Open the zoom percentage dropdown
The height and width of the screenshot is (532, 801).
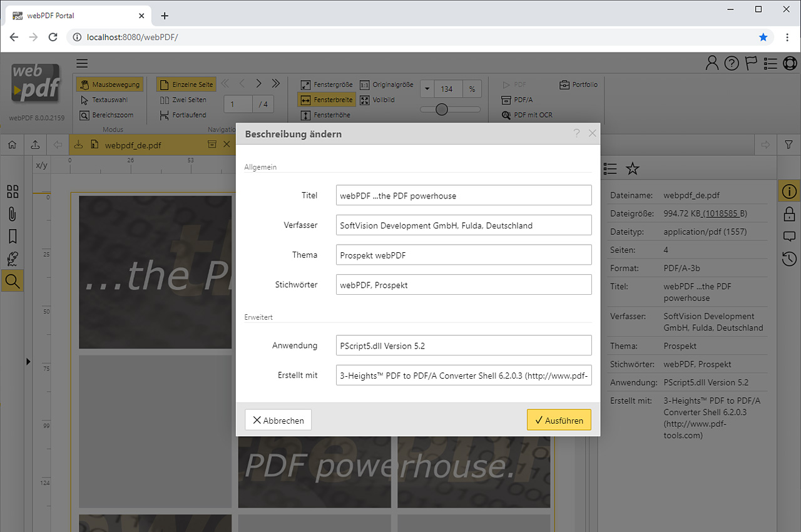[428, 88]
